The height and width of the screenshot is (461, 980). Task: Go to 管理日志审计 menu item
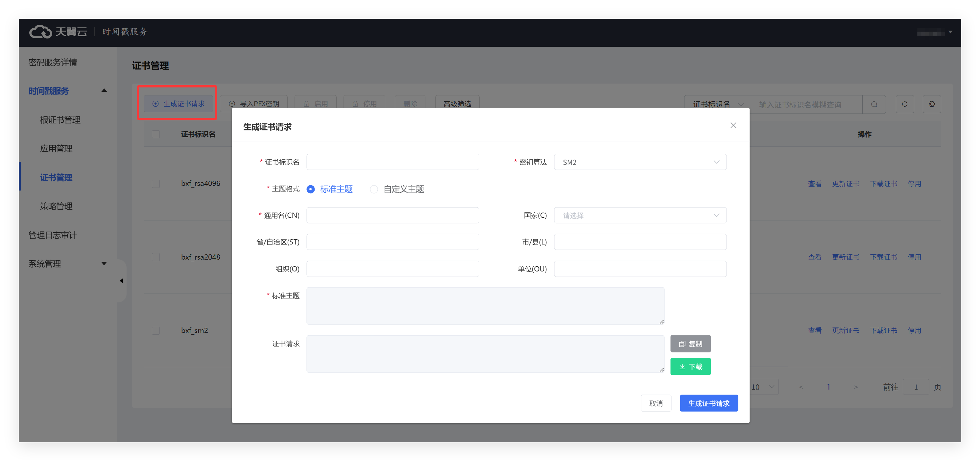(53, 235)
